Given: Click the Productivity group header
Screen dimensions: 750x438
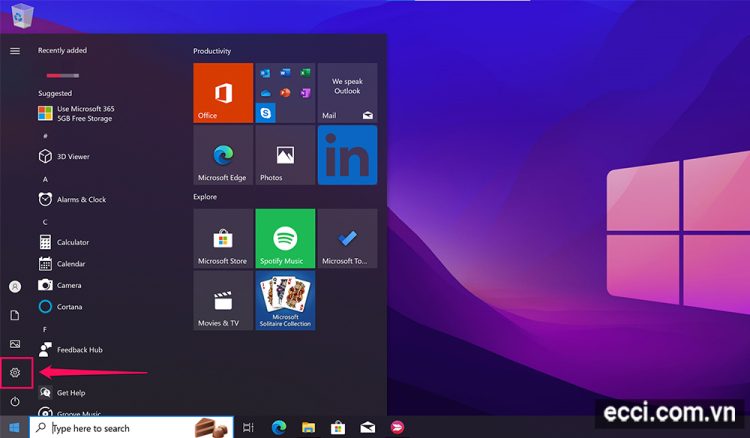Looking at the screenshot, I should (x=212, y=51).
